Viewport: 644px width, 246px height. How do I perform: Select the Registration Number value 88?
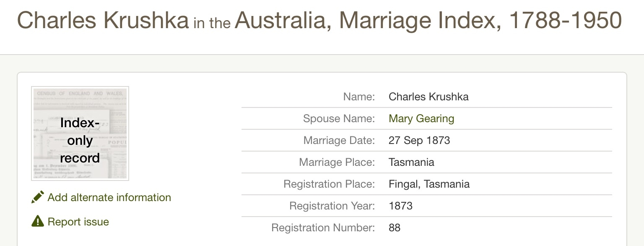(x=395, y=228)
